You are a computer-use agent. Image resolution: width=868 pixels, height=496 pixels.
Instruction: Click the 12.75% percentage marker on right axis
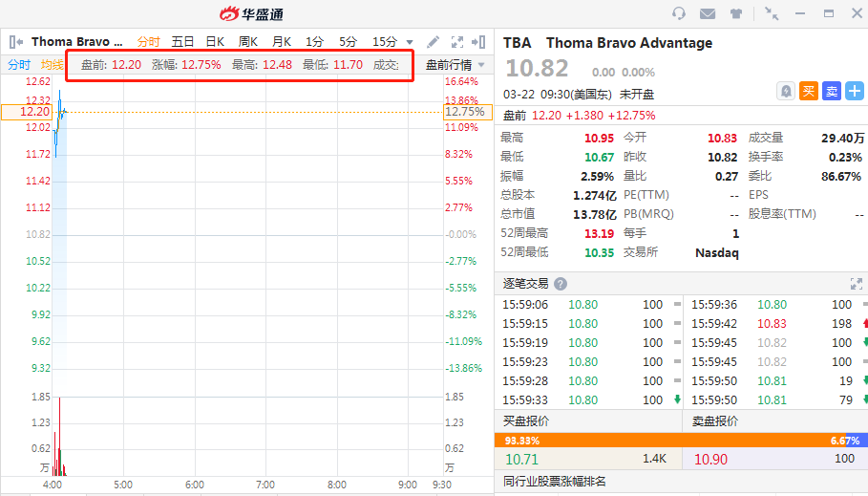[x=468, y=112]
